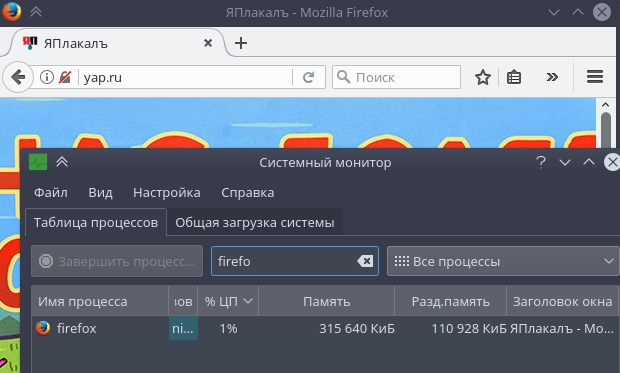Click the insecure connection lock icon

click(x=65, y=77)
